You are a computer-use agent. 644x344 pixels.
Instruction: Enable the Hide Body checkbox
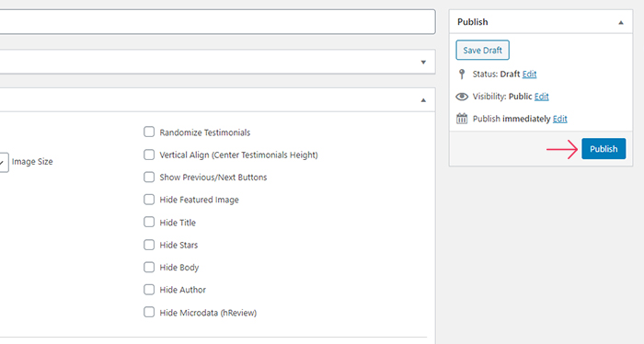[x=149, y=267]
